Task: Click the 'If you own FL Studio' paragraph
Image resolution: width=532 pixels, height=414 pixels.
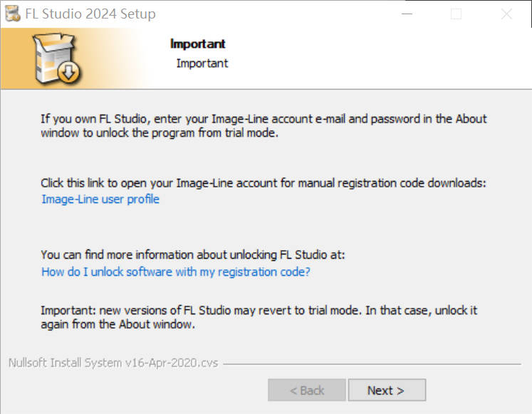Action: coord(264,126)
